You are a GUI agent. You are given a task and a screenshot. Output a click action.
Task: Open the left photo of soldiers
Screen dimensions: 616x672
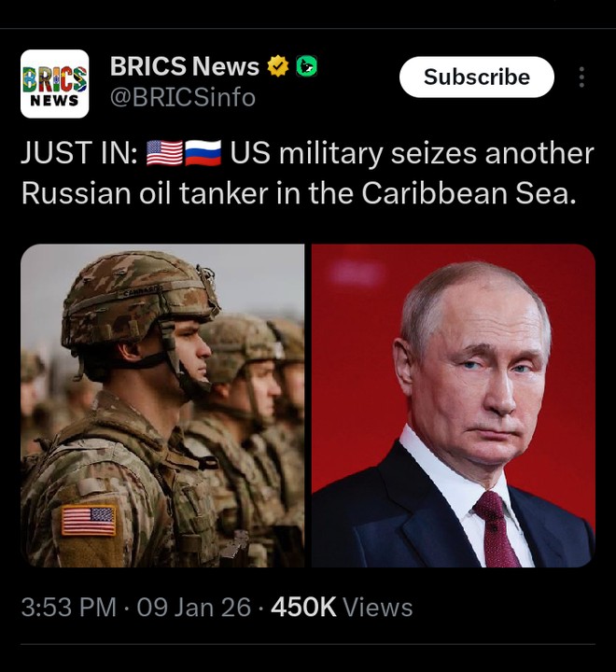click(162, 405)
